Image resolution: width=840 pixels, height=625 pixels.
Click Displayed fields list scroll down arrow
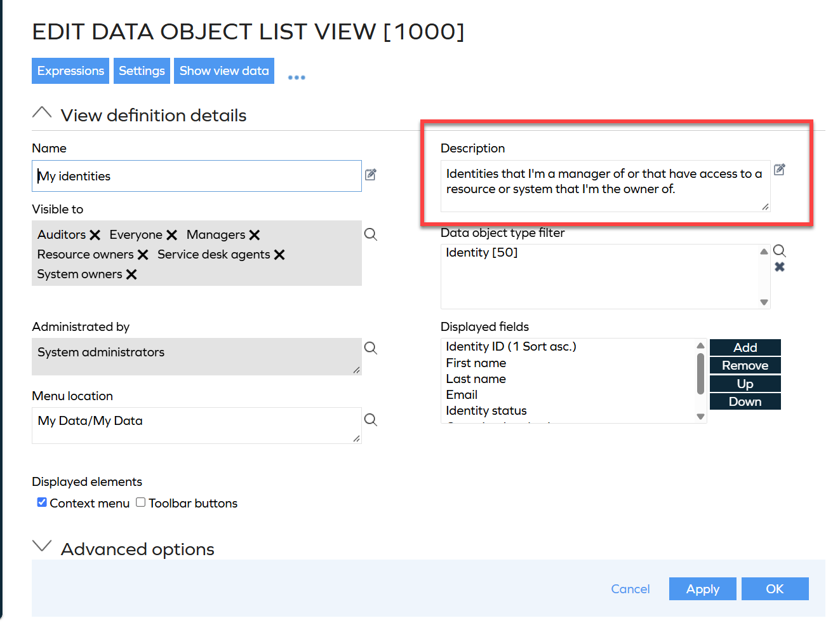700,417
